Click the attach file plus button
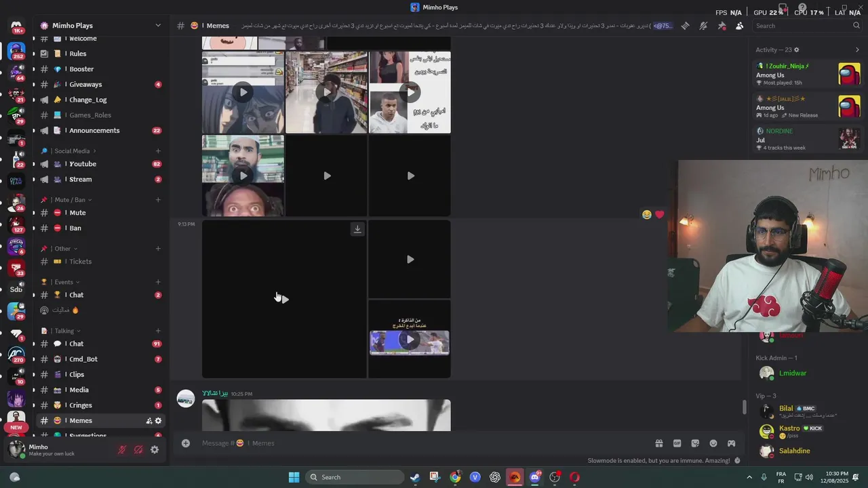Screen dimensions: 868x488 point(186,443)
